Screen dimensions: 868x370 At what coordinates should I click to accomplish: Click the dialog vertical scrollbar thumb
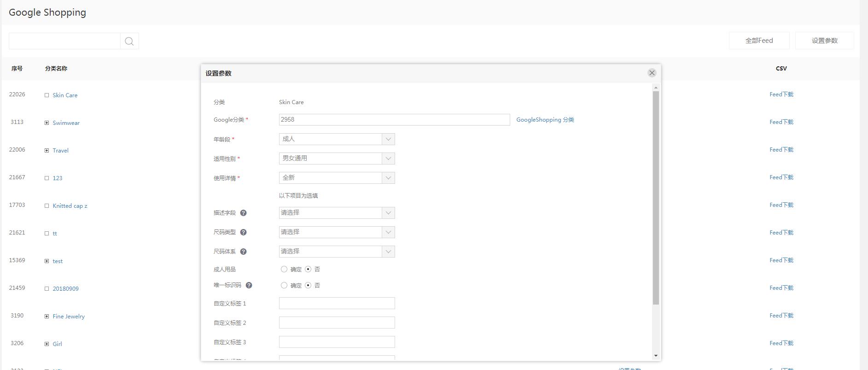click(656, 198)
